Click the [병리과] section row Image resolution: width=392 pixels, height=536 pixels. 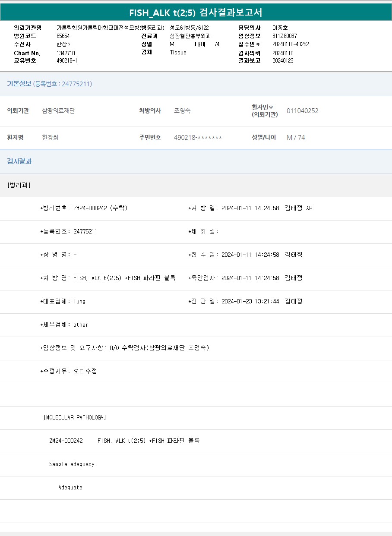pos(19,185)
